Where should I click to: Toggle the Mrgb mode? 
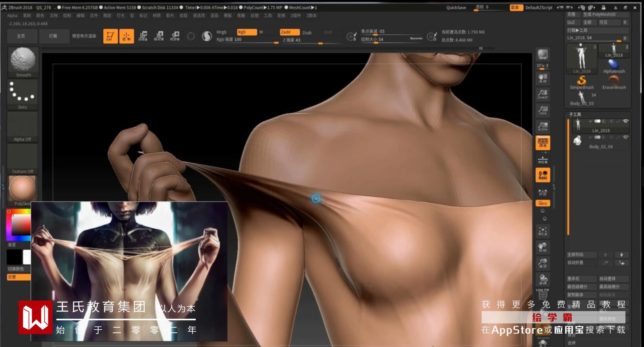(222, 32)
